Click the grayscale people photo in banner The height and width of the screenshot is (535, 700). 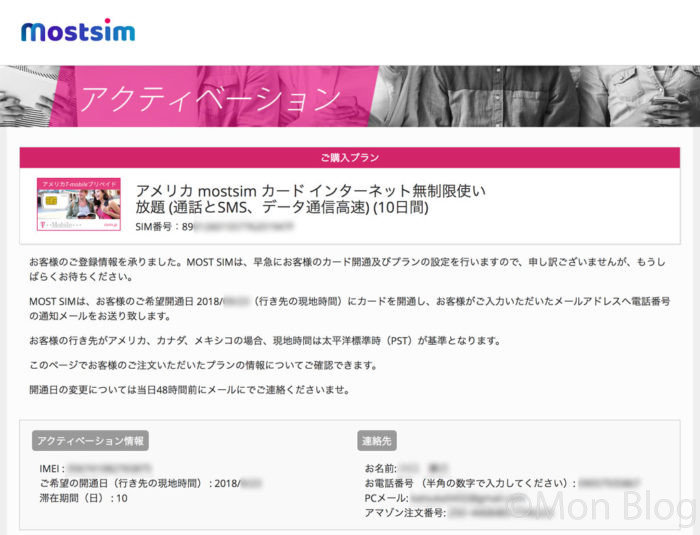click(x=534, y=96)
